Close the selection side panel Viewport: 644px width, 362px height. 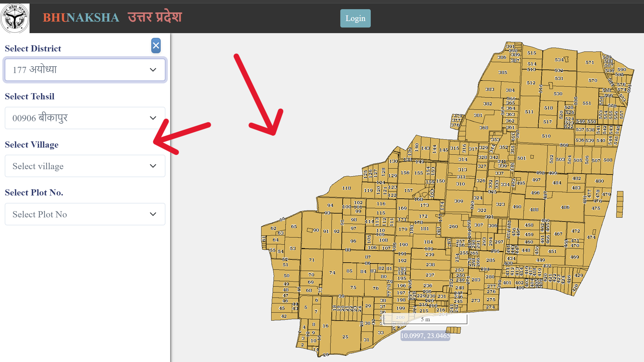pyautogui.click(x=156, y=46)
